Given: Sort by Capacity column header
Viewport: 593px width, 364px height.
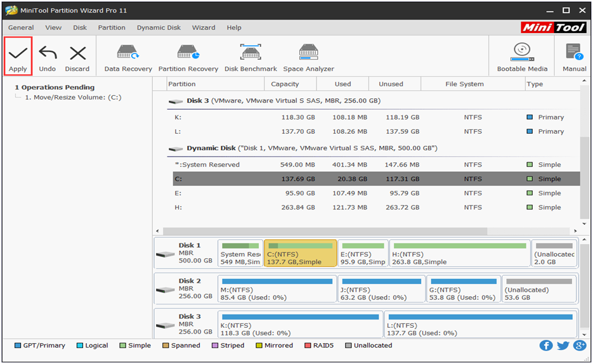Looking at the screenshot, I should [x=290, y=84].
